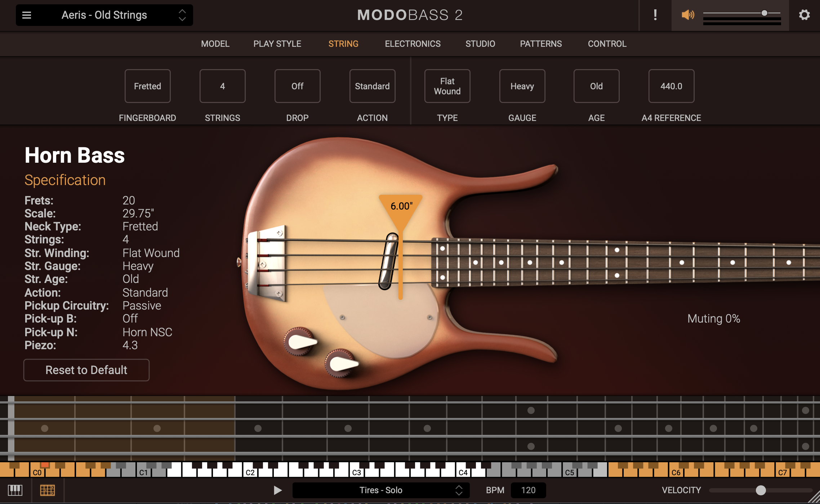The image size is (820, 504).
Task: Open settings gear icon
Action: click(804, 15)
